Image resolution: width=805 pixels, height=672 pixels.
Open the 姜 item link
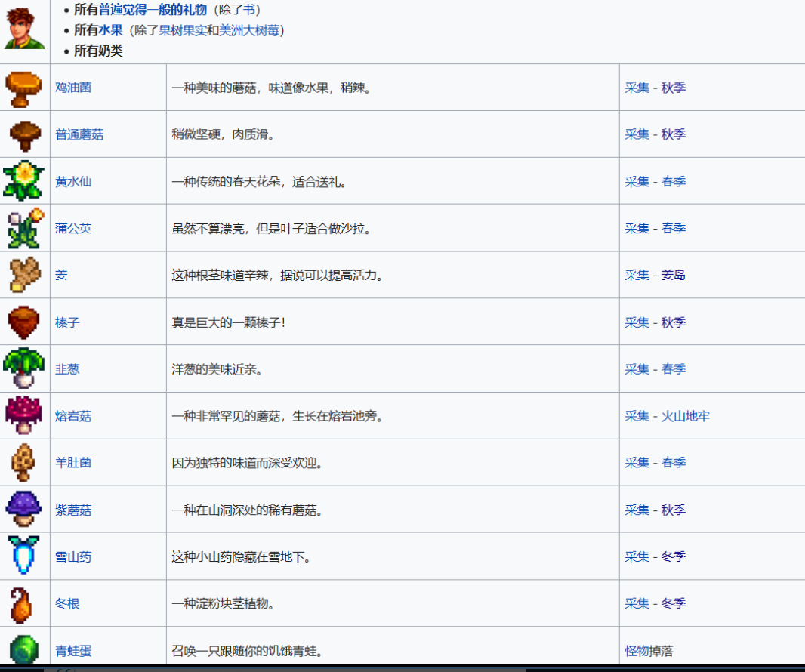61,275
